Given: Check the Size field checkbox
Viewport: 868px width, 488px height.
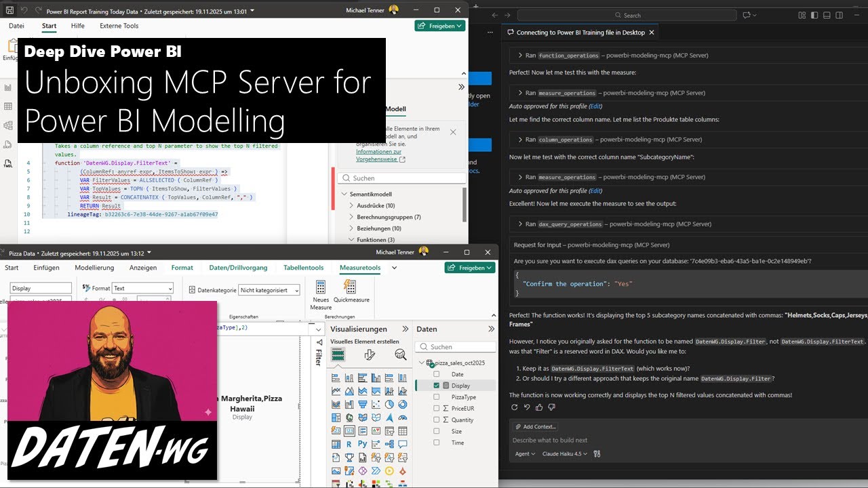Looking at the screenshot, I should pos(437,431).
